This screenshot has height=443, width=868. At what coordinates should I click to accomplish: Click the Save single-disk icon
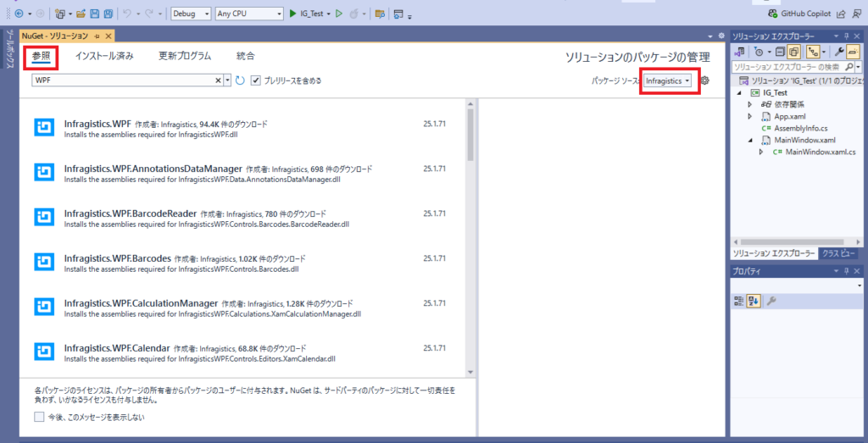point(95,14)
